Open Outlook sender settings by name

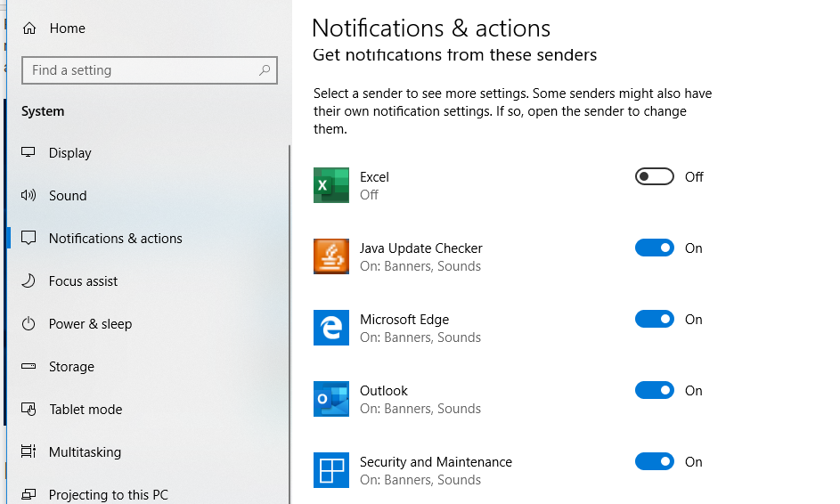384,390
